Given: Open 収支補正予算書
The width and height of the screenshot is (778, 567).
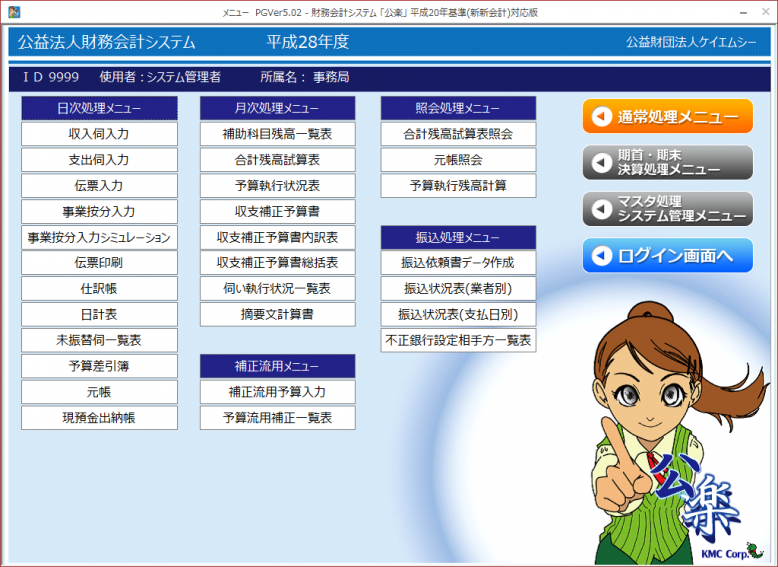Looking at the screenshot, I should pyautogui.click(x=278, y=211).
